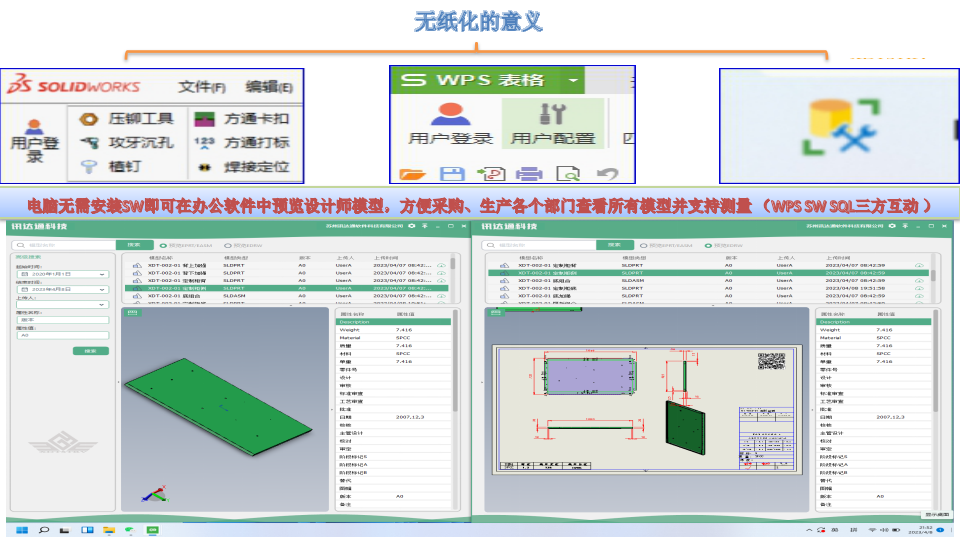The image size is (960, 540).
Task: Open the 起始时间 date dropdown
Action: pyautogui.click(x=102, y=274)
